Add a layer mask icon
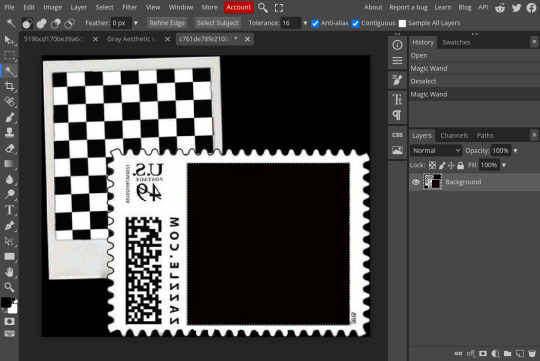The image size is (540, 361). point(483,353)
